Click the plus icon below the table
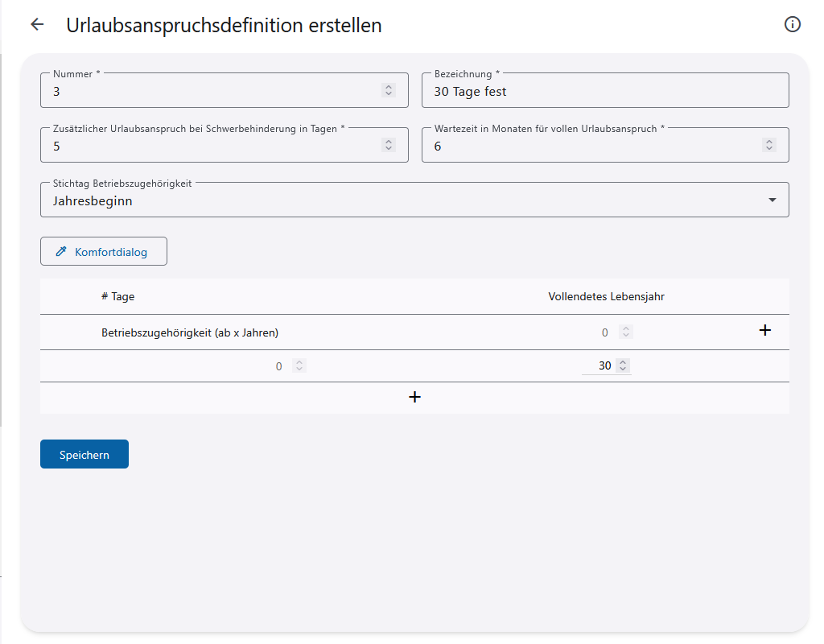Viewport: 824px width, 644px height. 414,396
